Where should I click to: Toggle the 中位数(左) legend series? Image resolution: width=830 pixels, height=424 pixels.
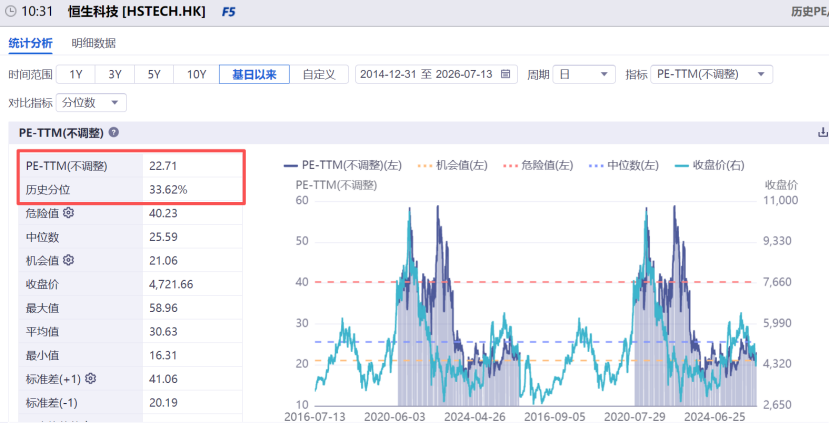click(624, 165)
